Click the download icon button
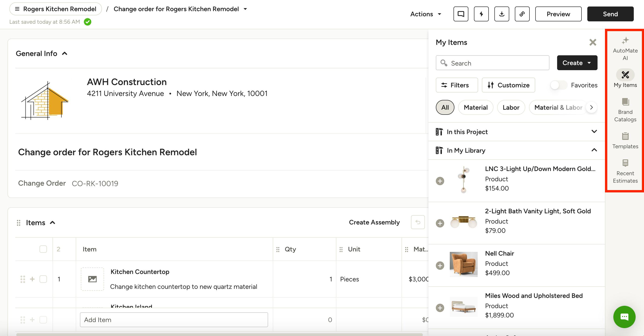Viewport: 644px width, 336px height. [502, 14]
